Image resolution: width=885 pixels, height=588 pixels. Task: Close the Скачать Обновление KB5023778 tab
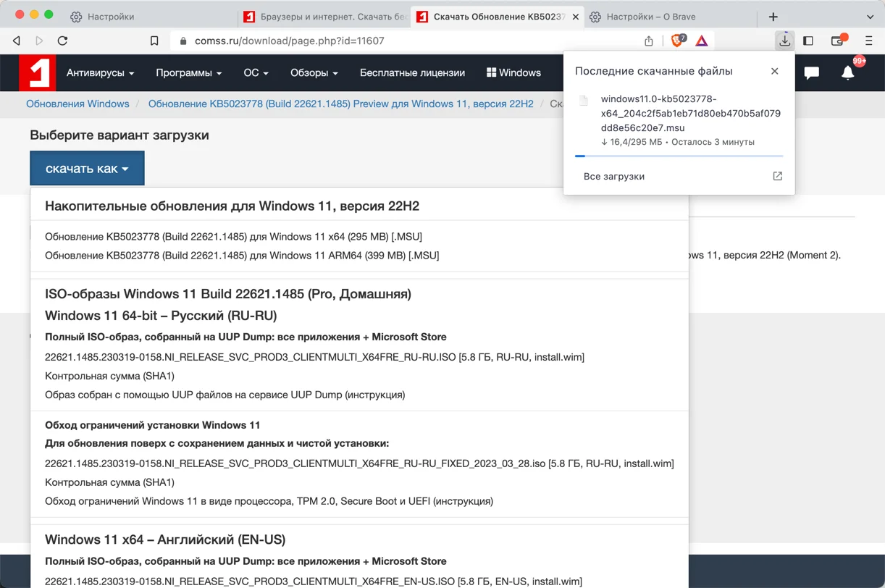pos(576,17)
